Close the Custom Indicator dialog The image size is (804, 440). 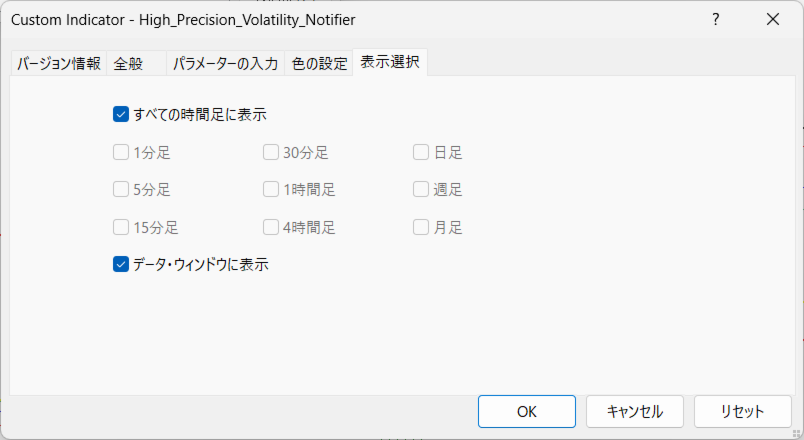tap(772, 19)
